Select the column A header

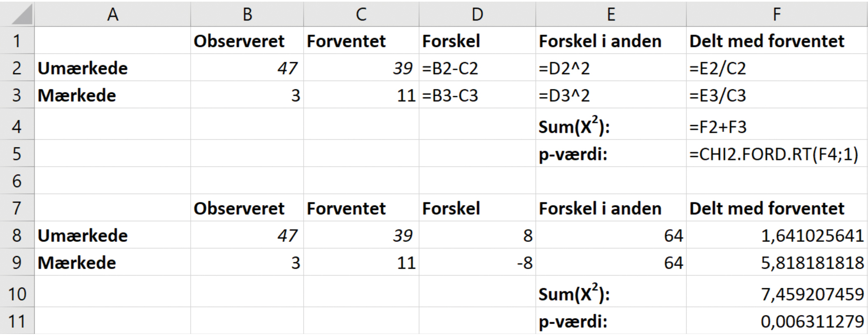pyautogui.click(x=112, y=15)
